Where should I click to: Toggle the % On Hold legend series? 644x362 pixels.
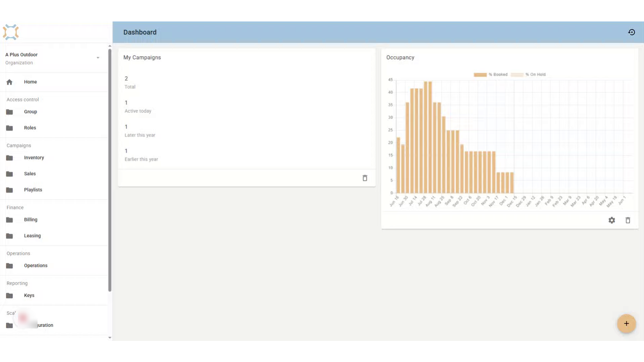528,74
